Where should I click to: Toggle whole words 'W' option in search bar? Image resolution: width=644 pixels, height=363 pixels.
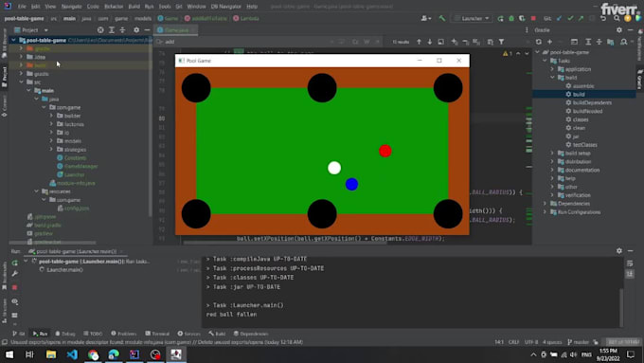click(x=367, y=42)
